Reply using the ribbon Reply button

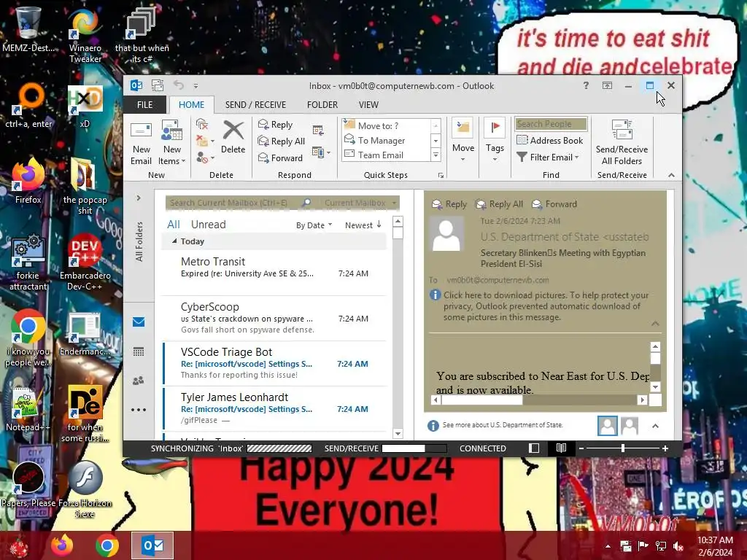point(275,124)
